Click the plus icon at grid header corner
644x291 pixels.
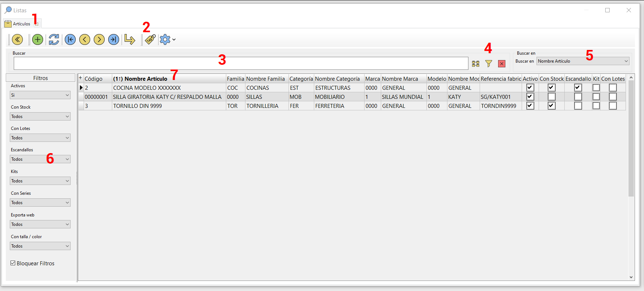(80, 78)
